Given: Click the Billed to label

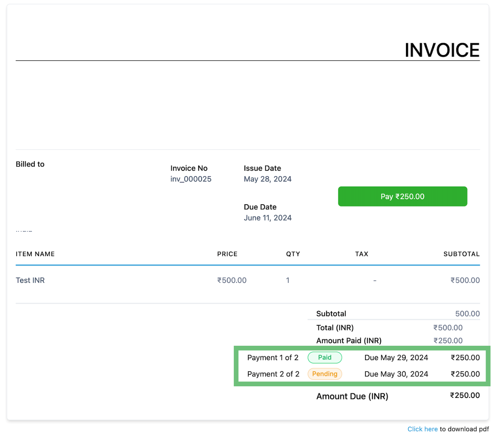Looking at the screenshot, I should (x=30, y=164).
